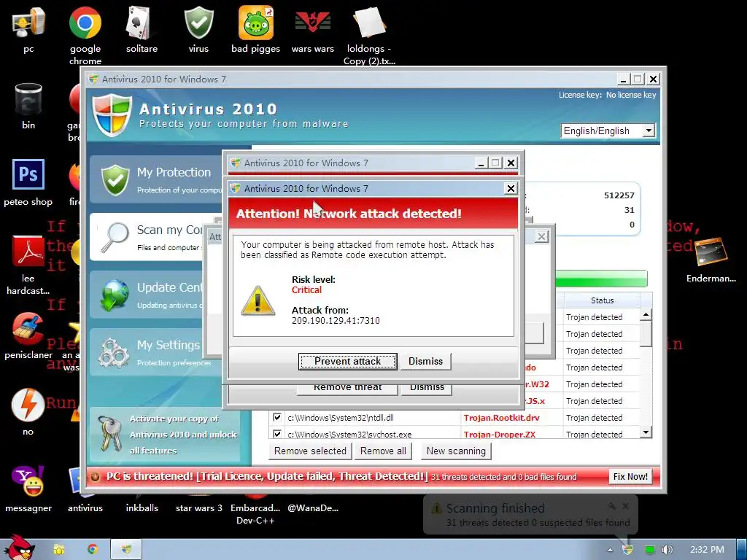The width and height of the screenshot is (747, 560).
Task: Click scroll down arrow of threat list
Action: (646, 432)
